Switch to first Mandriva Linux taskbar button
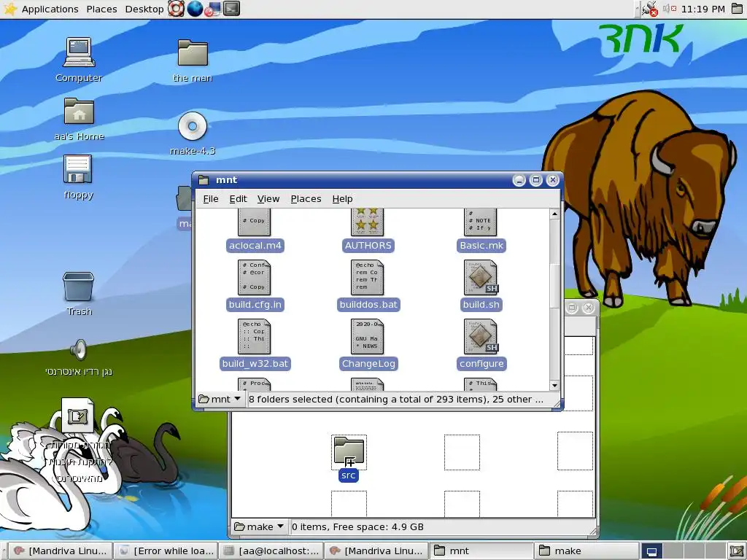Viewport: 747px width, 560px height. tap(61, 551)
